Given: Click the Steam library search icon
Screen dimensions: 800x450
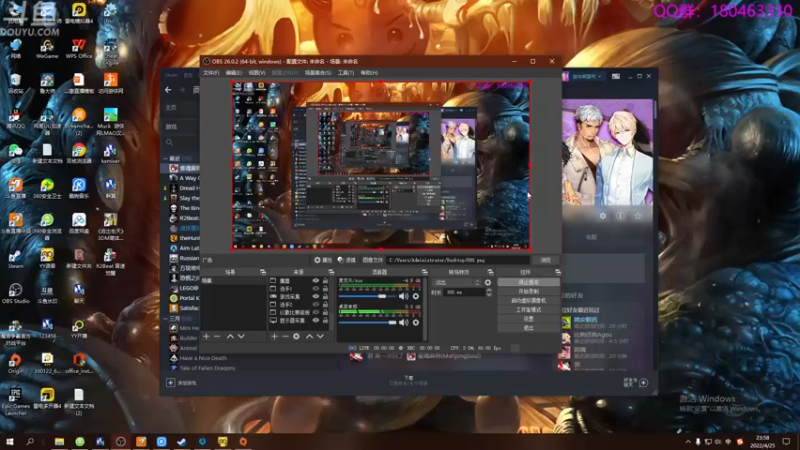Looking at the screenshot, I should (169, 142).
